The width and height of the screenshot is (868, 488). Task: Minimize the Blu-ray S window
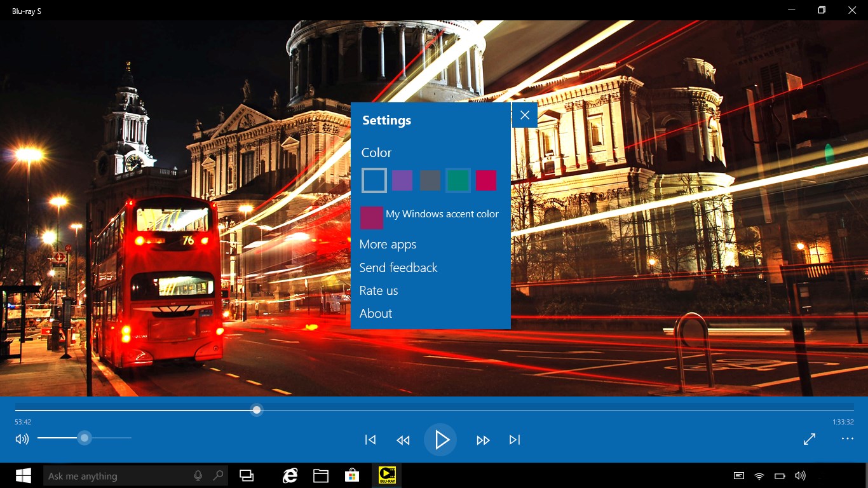[792, 10]
